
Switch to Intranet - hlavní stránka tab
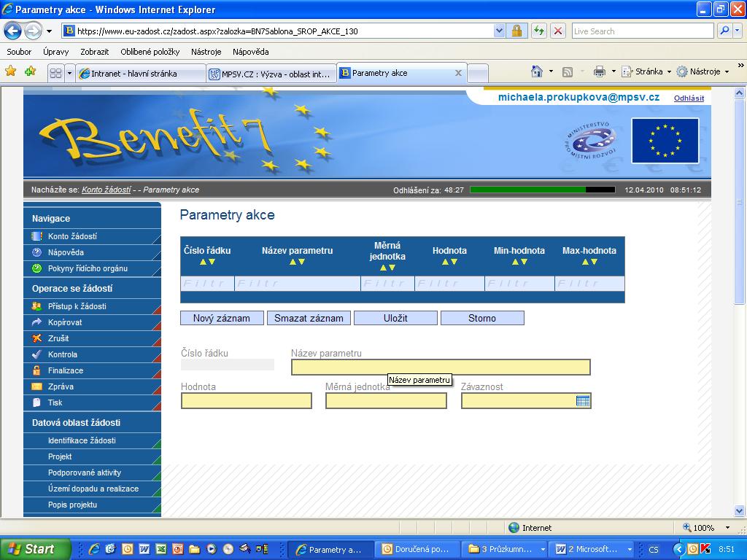click(141, 74)
